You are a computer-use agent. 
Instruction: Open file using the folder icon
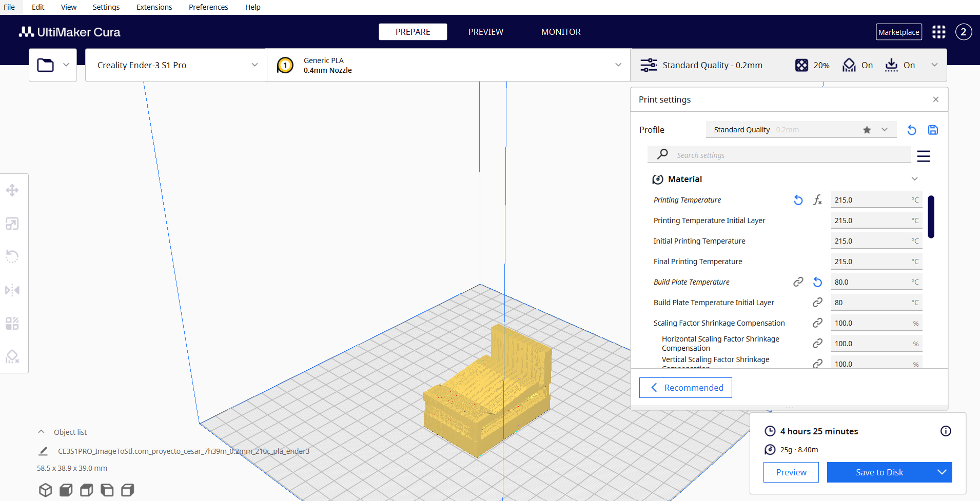45,65
